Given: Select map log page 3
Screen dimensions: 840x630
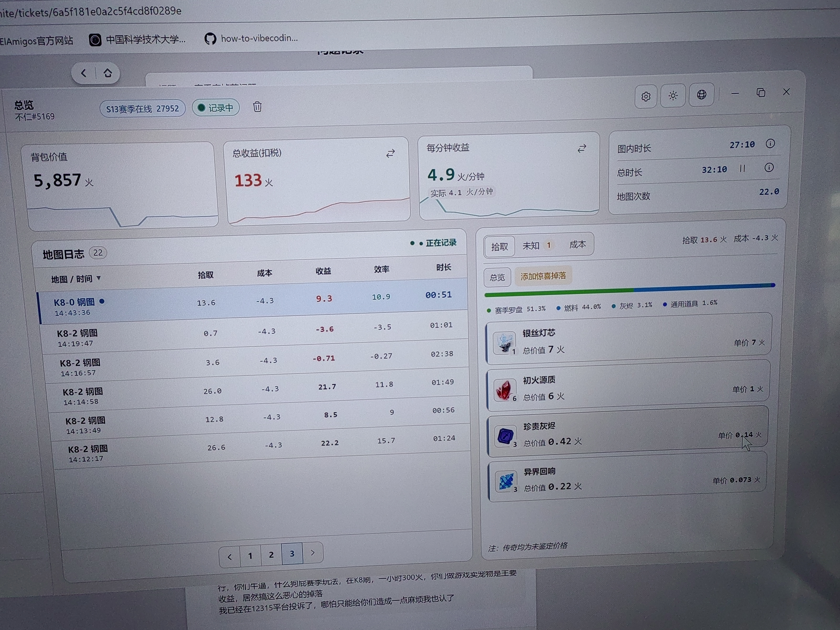Looking at the screenshot, I should (292, 554).
